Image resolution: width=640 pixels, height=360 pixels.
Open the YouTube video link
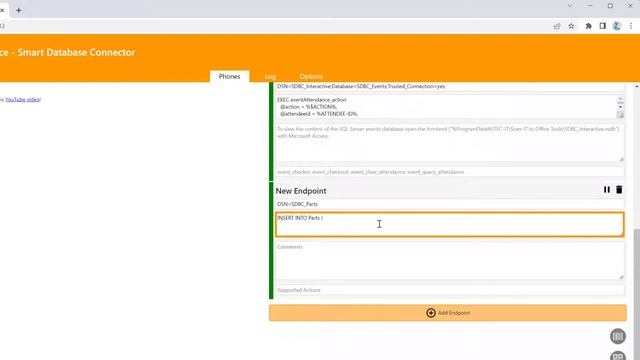pyautogui.click(x=22, y=99)
